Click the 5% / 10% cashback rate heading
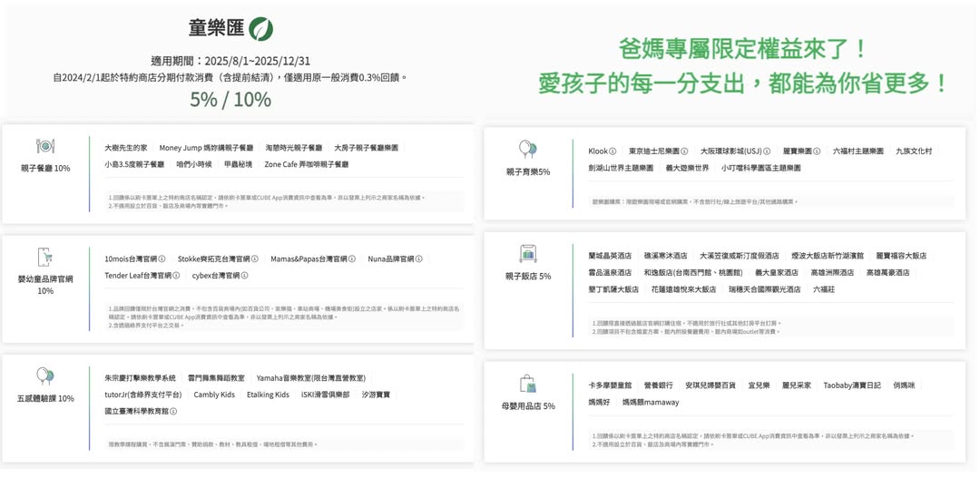This screenshot has width=980, height=478. click(230, 99)
